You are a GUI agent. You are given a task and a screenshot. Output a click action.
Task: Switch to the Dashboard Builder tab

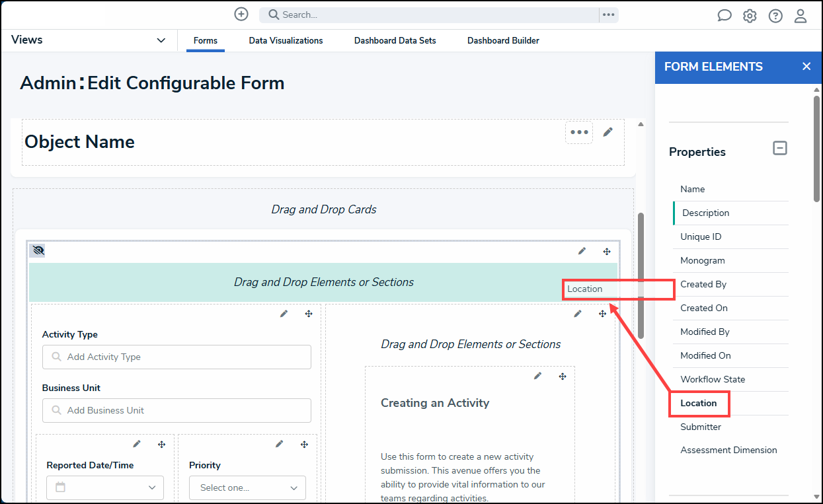point(503,40)
